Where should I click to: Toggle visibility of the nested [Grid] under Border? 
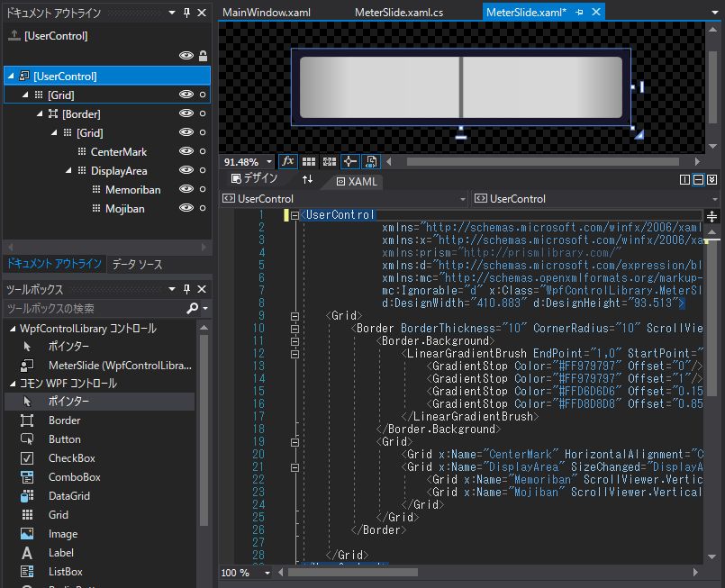[x=186, y=132]
